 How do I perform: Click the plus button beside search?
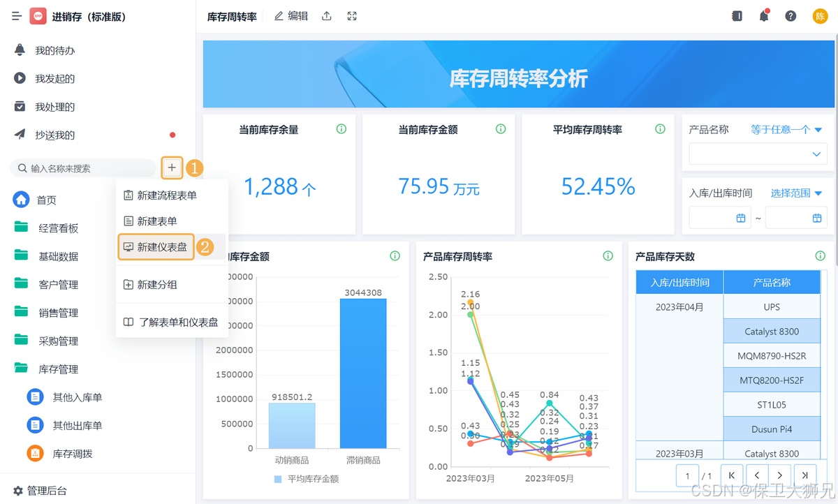click(172, 168)
